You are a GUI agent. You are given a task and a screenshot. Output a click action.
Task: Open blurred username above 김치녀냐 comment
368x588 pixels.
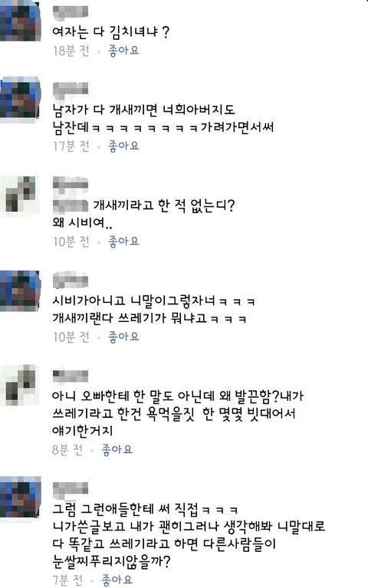point(71,12)
